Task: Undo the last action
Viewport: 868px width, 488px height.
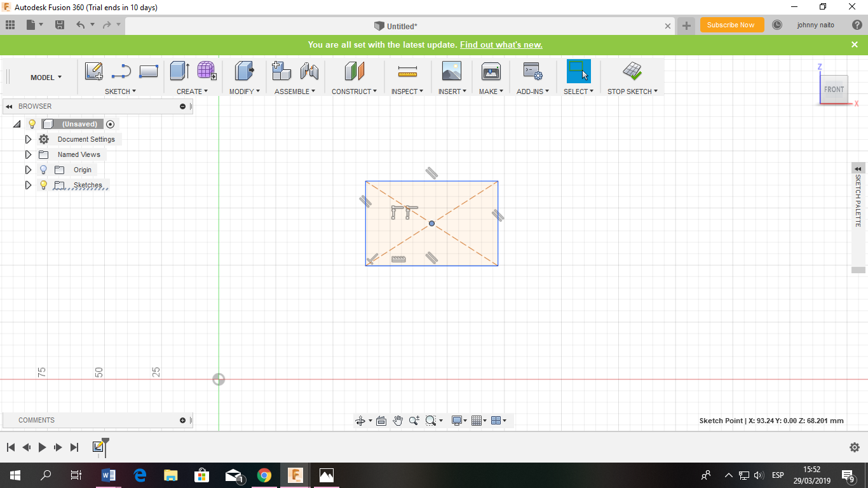Action: 80,25
